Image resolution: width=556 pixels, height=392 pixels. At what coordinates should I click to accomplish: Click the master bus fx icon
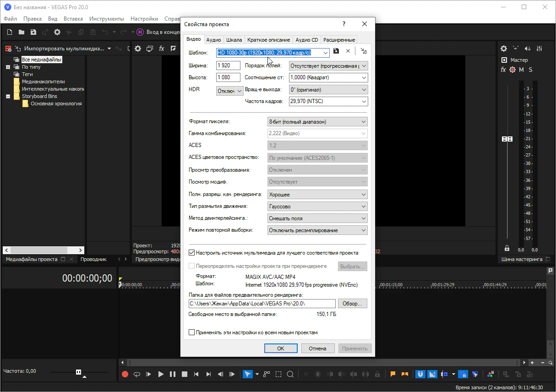click(x=503, y=70)
